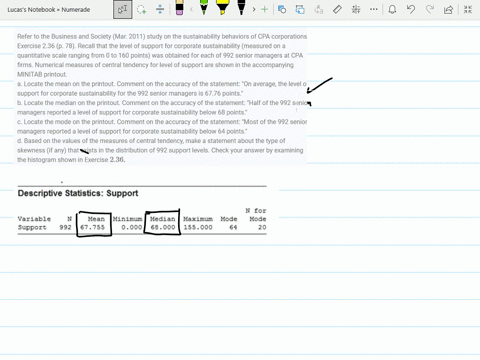Pick the yellow highlighter
The width and height of the screenshot is (480, 360).
click(x=222, y=8)
